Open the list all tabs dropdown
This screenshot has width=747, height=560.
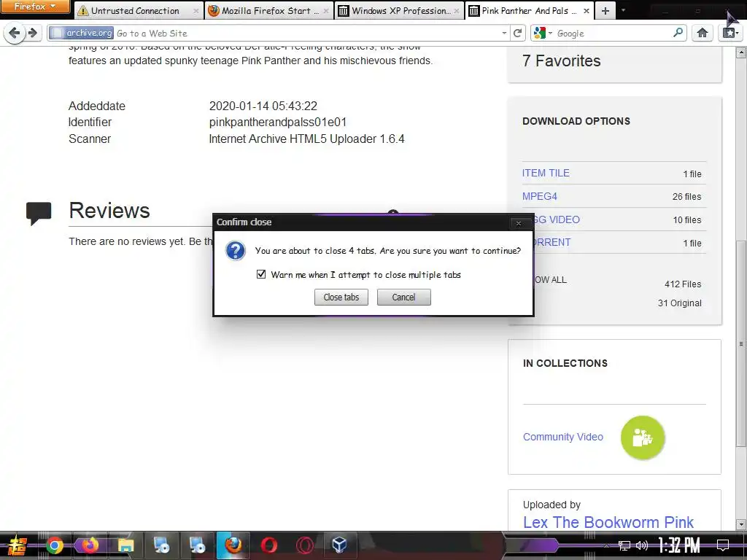pos(623,10)
